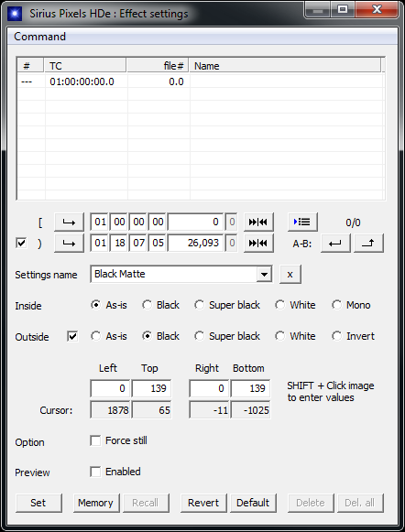This screenshot has width=405, height=532.
Task: Uncheck the Outside checkbox
Action: 72,337
